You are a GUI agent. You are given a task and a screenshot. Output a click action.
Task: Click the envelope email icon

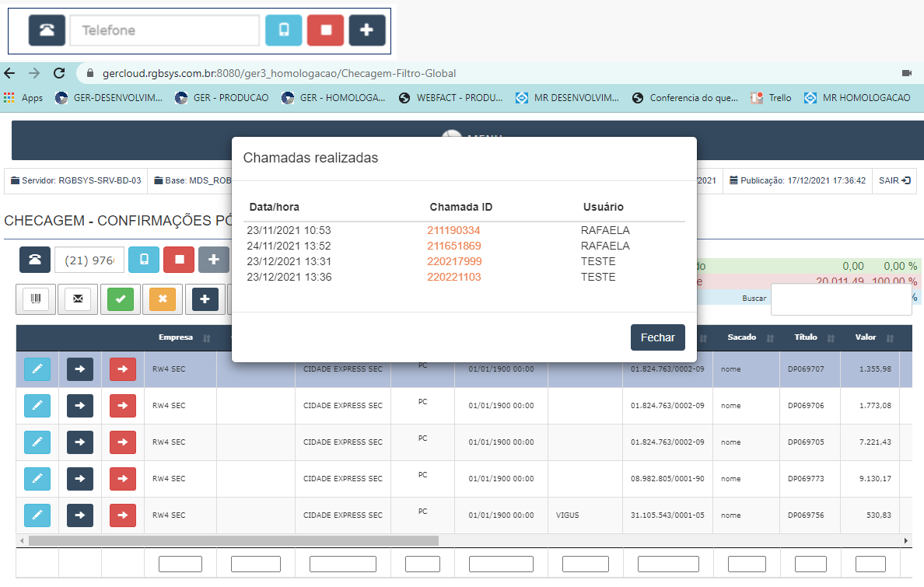tap(78, 299)
